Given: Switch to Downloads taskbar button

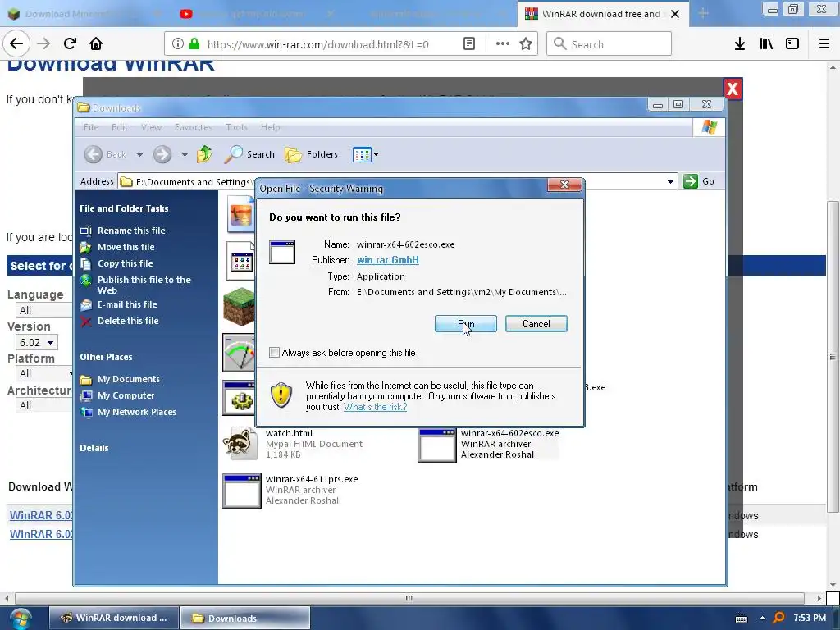Looking at the screenshot, I should click(x=244, y=619).
